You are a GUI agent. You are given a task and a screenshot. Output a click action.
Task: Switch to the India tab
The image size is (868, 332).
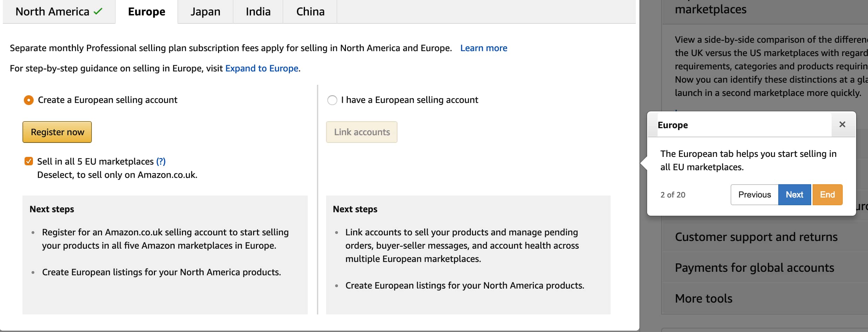click(x=258, y=12)
